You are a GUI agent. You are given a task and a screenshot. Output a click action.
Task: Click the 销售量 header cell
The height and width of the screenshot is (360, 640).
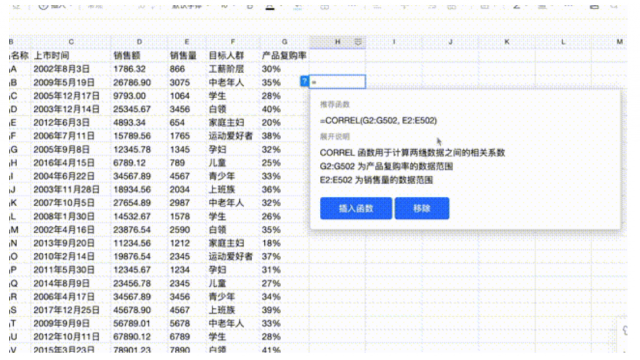(187, 56)
